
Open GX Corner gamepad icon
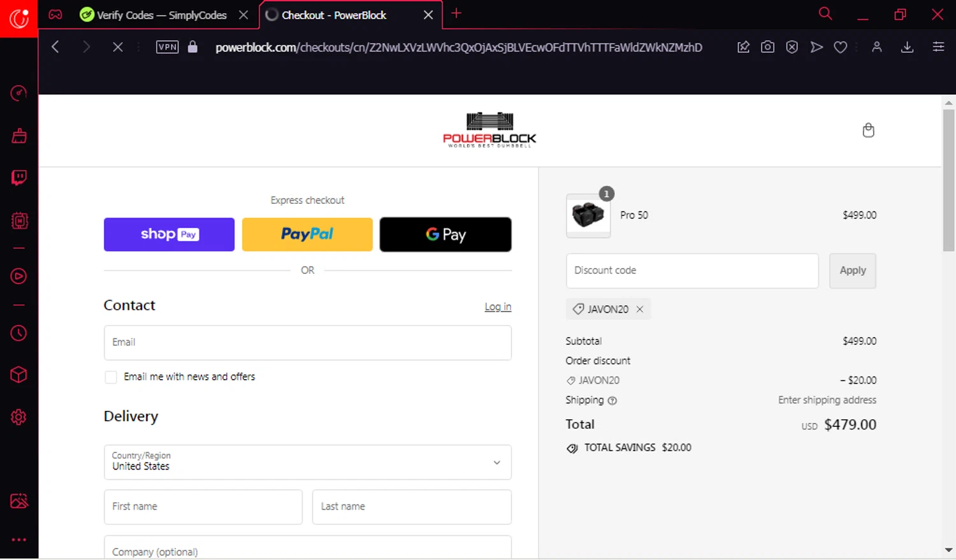click(55, 14)
